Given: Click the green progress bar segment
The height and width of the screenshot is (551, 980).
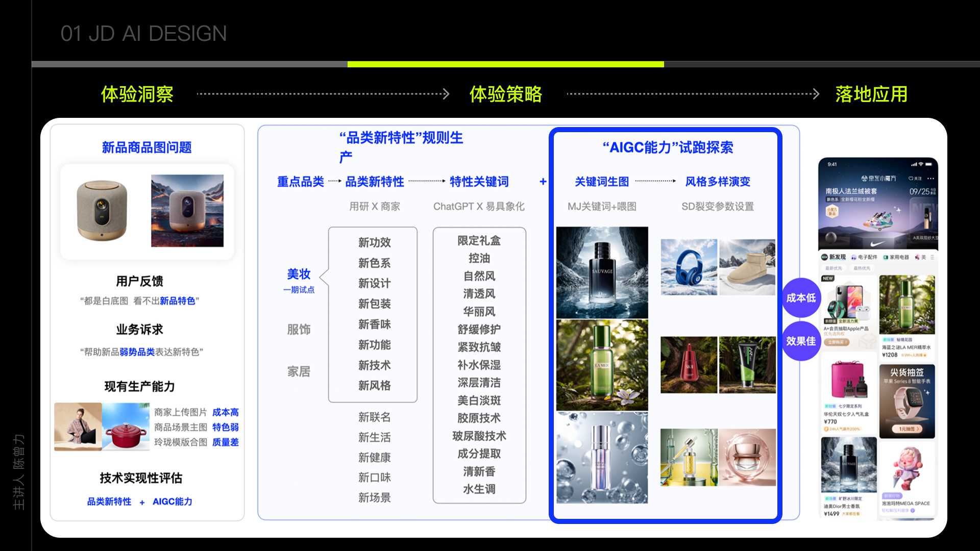Looking at the screenshot, I should tap(505, 64).
